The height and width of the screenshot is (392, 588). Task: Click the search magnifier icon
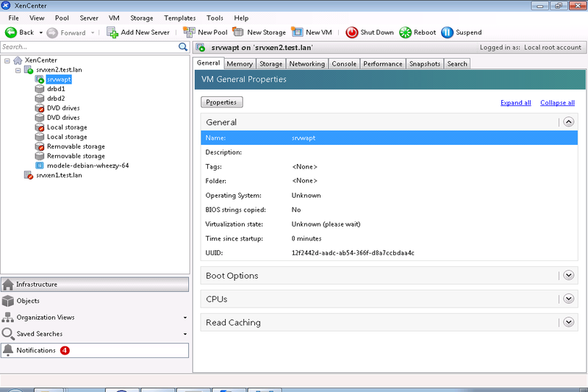coord(182,47)
